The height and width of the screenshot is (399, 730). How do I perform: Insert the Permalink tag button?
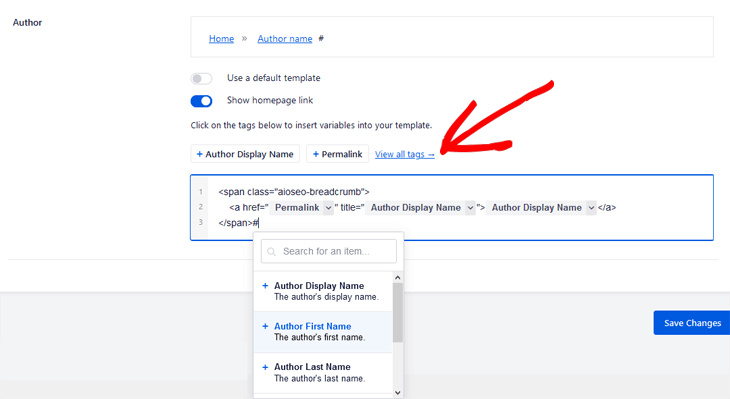[x=337, y=154]
